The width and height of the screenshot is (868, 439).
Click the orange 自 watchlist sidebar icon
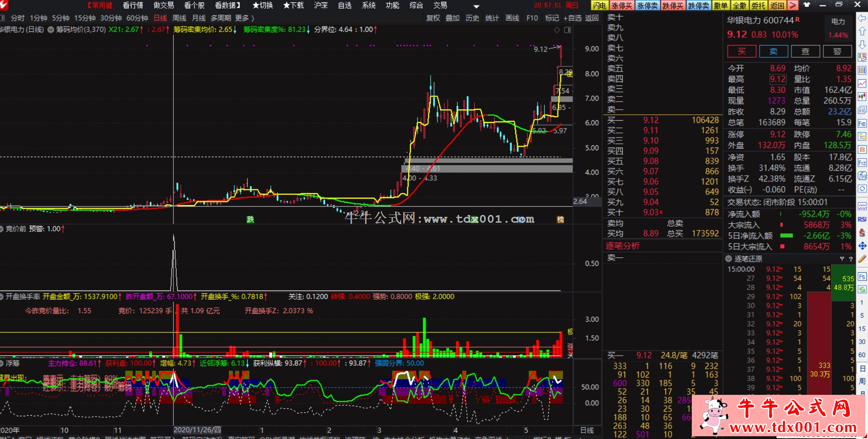[862, 149]
